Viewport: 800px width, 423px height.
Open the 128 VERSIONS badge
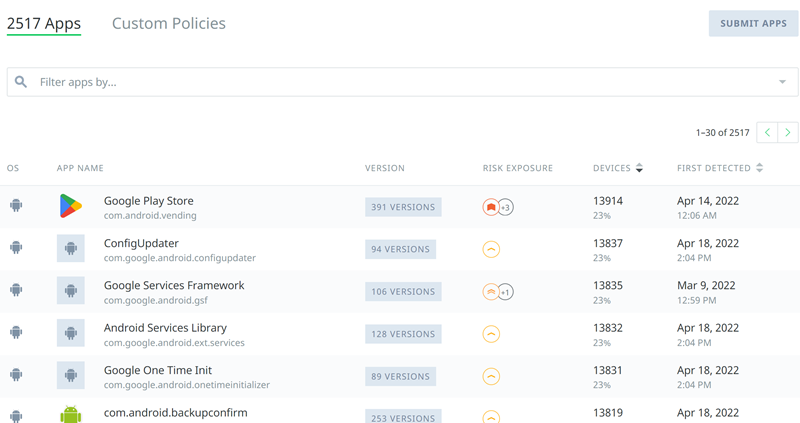pos(403,334)
